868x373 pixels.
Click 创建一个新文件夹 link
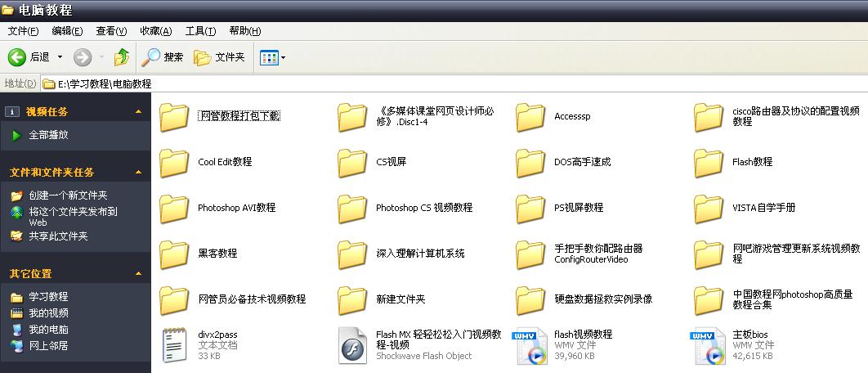point(68,195)
